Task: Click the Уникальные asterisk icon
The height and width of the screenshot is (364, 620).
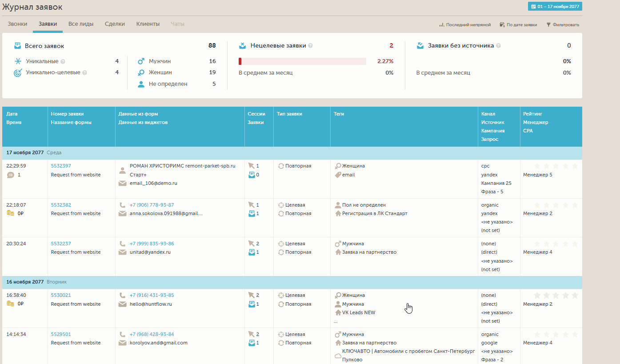Action: [x=18, y=61]
